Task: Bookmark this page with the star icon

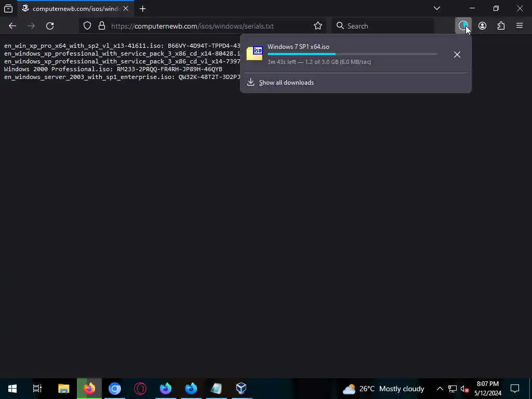Action: pos(318,26)
